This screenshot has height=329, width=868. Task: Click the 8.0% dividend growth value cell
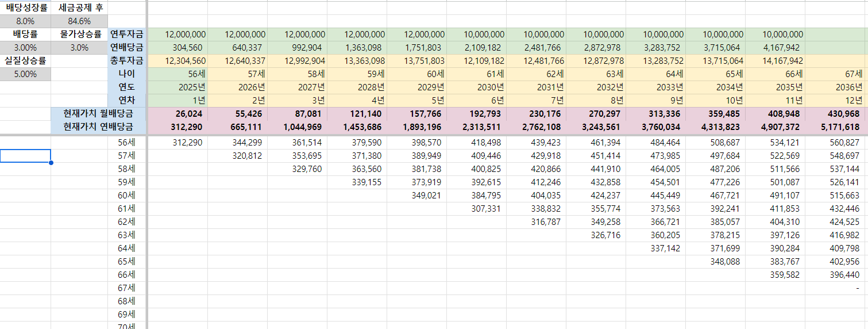[x=25, y=21]
